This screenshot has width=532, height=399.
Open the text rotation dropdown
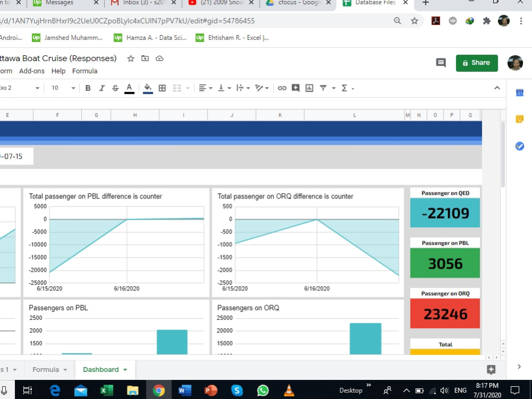[262, 88]
